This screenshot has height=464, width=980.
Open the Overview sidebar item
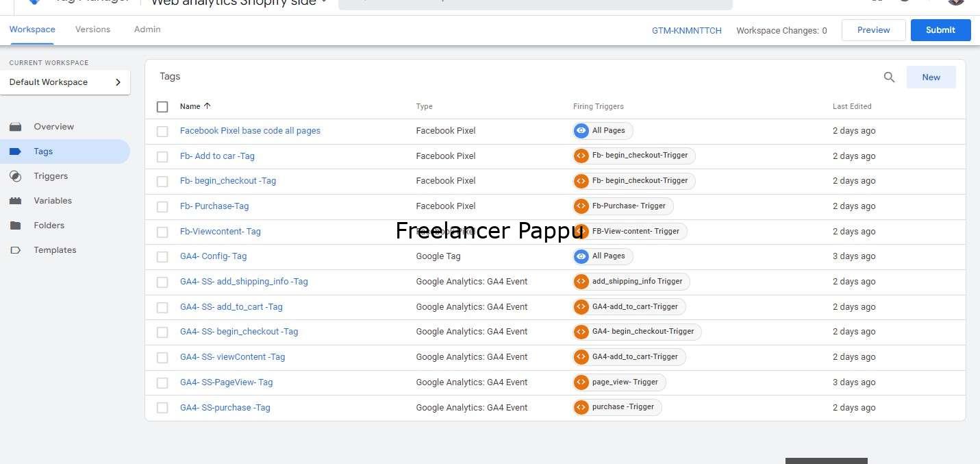53,127
